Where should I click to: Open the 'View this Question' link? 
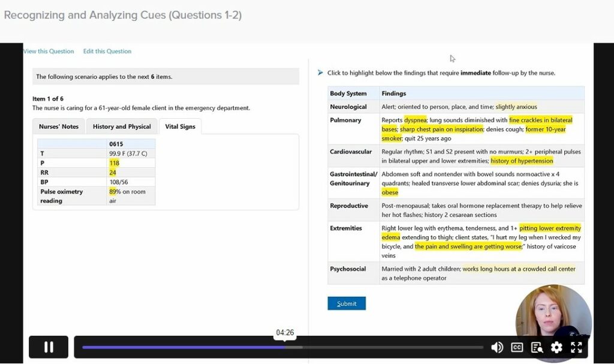pyautogui.click(x=49, y=51)
